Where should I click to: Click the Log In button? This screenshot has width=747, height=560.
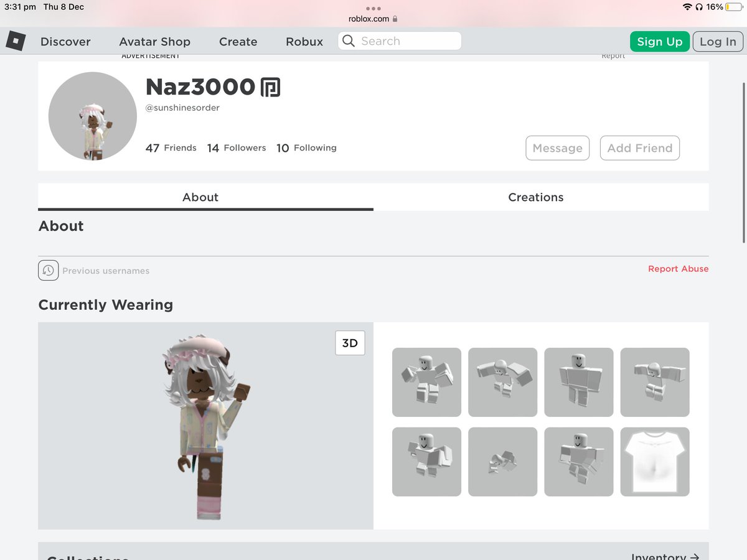(x=718, y=42)
